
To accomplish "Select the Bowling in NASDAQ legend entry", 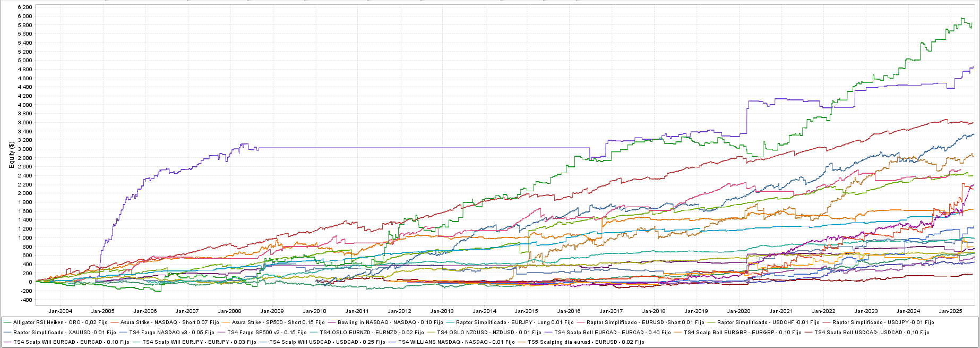I will [x=390, y=322].
